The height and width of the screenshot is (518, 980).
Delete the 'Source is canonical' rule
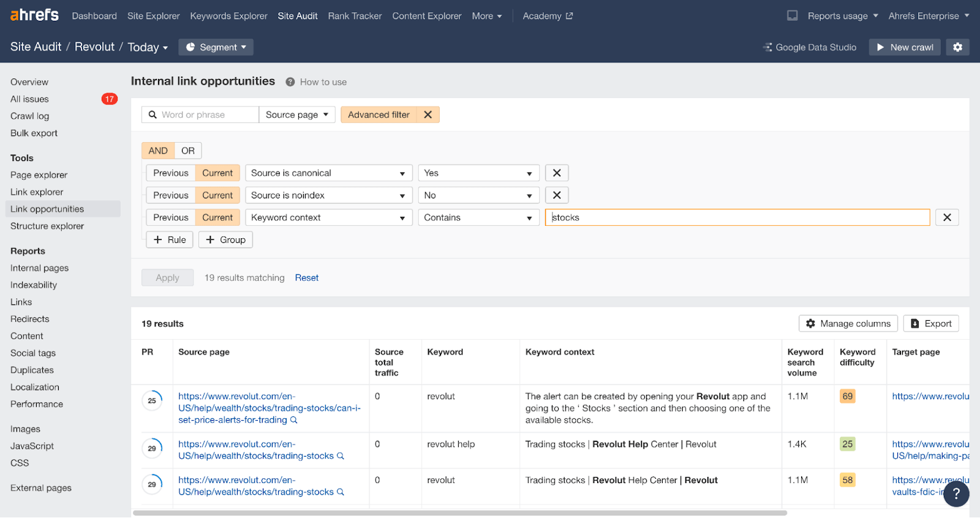pos(557,173)
